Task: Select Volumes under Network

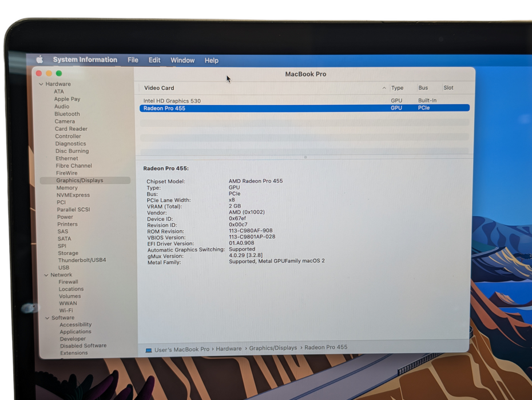Action: [70, 296]
